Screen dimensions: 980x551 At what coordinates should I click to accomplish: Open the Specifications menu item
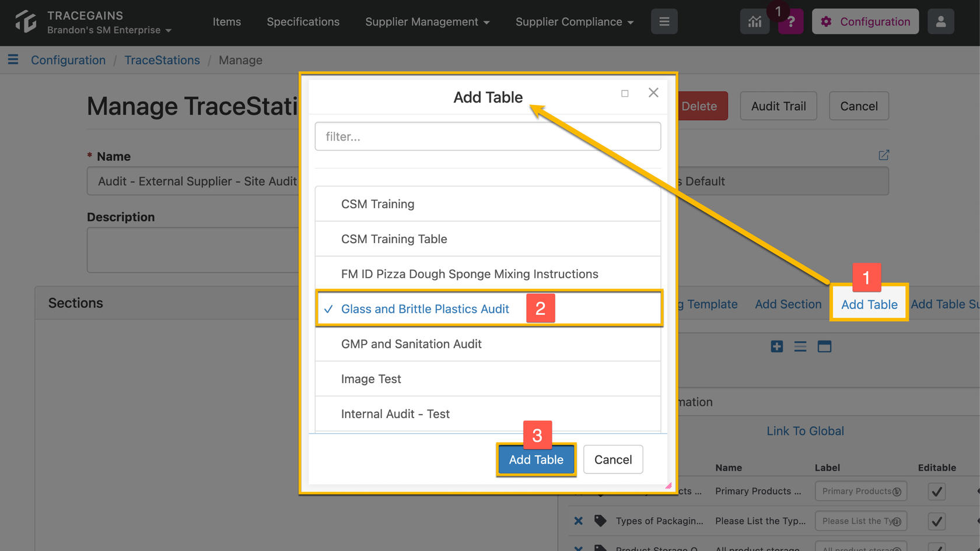click(303, 22)
